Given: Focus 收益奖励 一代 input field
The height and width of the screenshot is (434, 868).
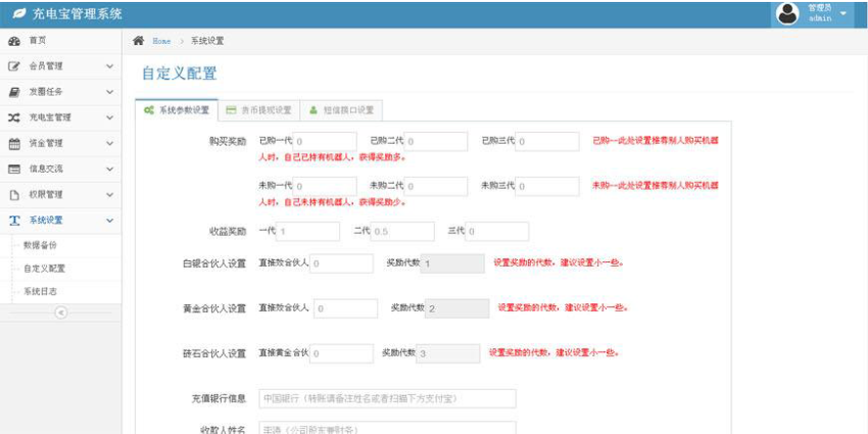Looking at the screenshot, I should point(308,232).
